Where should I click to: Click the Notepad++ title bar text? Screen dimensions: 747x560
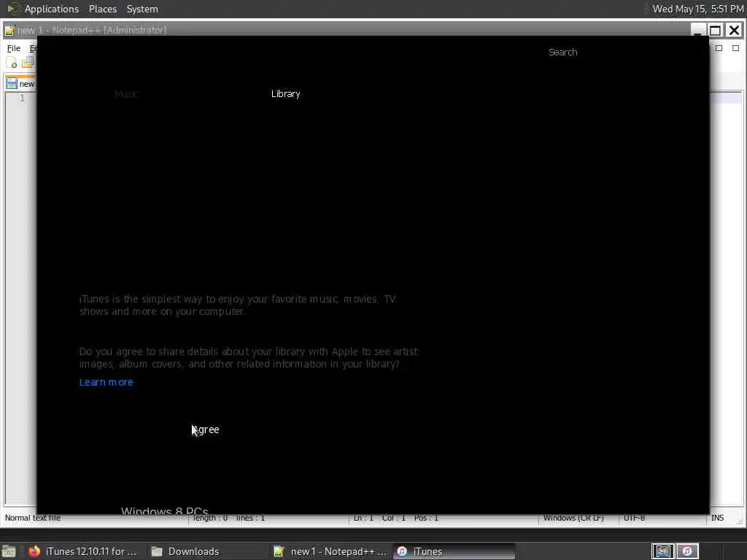(x=93, y=30)
